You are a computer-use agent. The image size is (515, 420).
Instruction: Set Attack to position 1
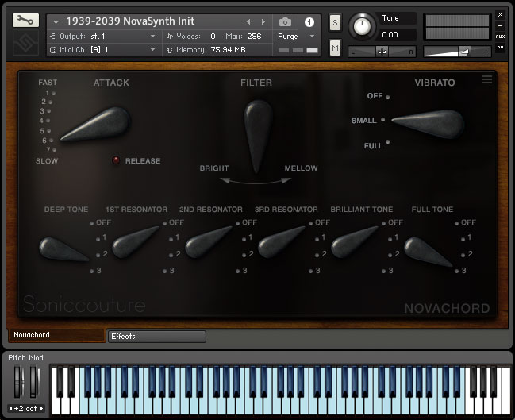point(53,94)
